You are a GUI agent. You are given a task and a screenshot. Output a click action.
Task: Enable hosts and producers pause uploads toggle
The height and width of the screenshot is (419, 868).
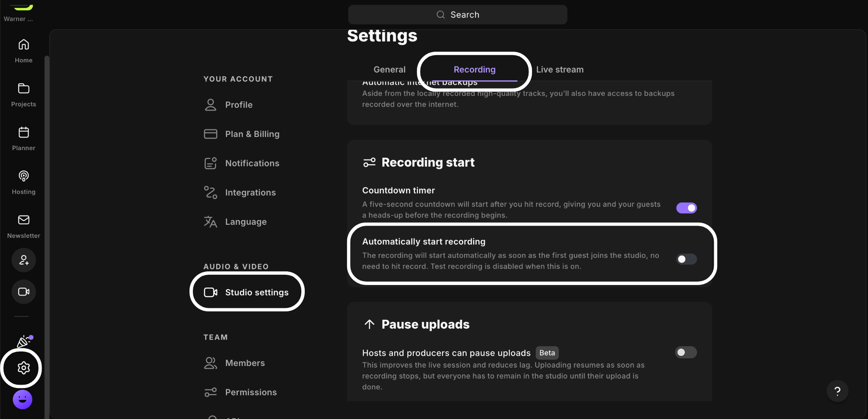pyautogui.click(x=686, y=352)
